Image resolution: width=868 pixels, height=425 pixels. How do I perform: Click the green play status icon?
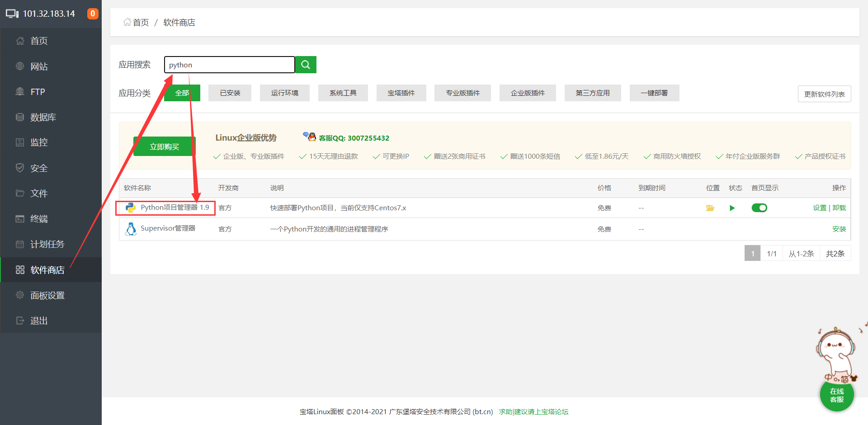tap(732, 208)
